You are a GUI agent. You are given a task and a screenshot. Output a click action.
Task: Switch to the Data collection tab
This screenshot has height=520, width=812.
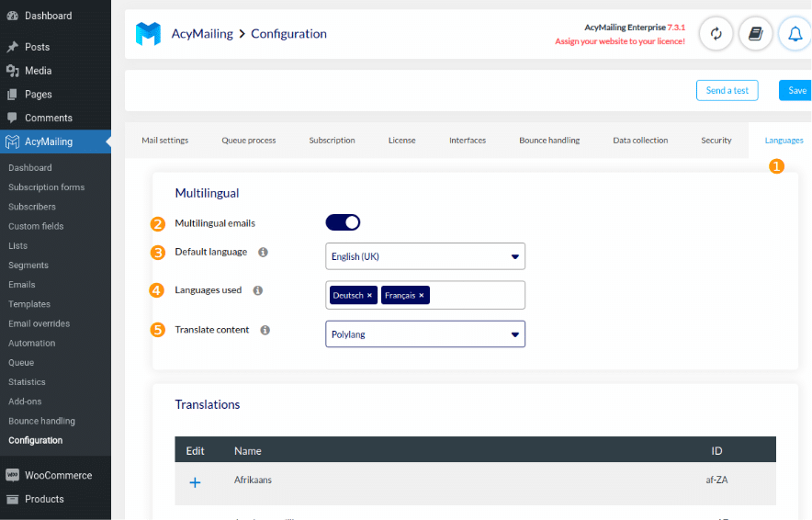[640, 141]
